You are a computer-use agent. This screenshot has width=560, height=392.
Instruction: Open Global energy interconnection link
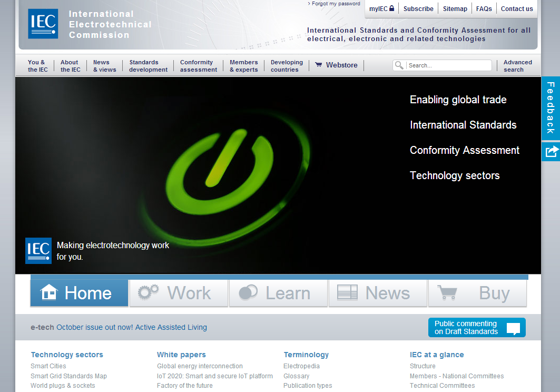(x=200, y=366)
